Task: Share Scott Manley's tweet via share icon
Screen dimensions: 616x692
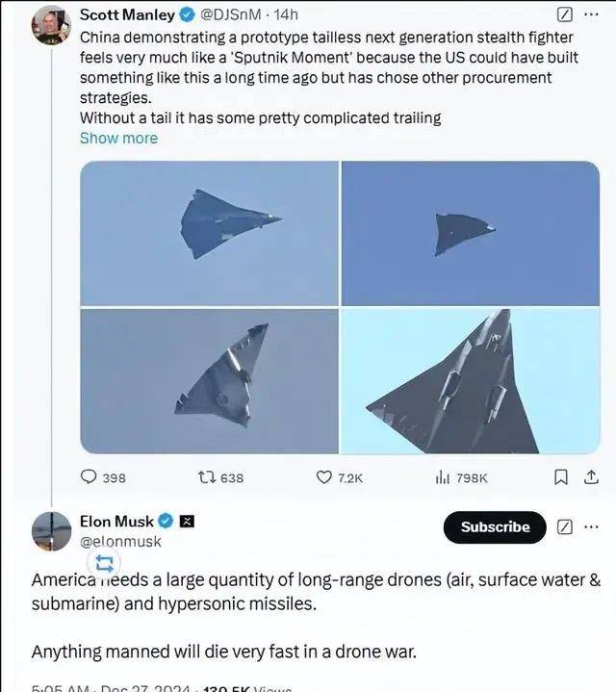Action: pos(589,477)
